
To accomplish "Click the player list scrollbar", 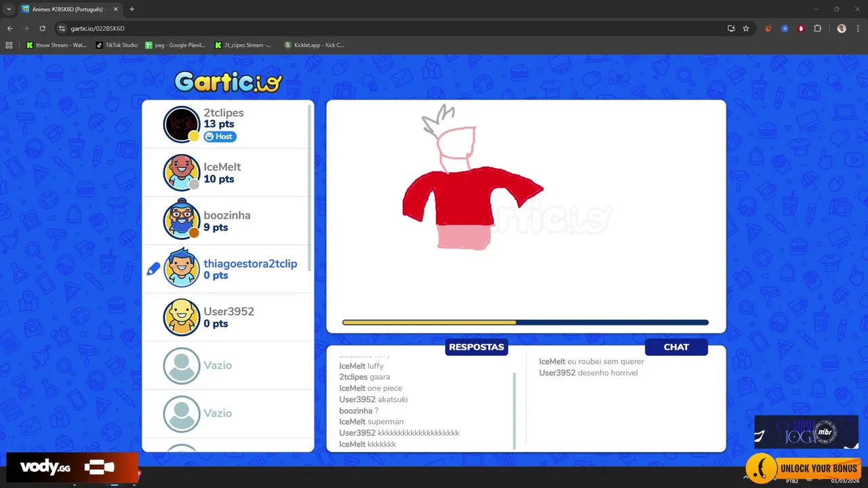I will pos(311,188).
